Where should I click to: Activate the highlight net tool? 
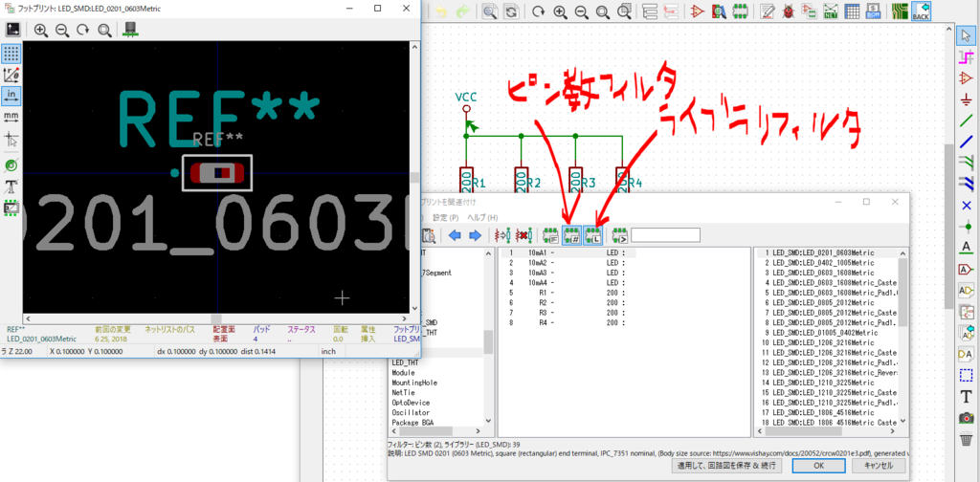tap(967, 57)
